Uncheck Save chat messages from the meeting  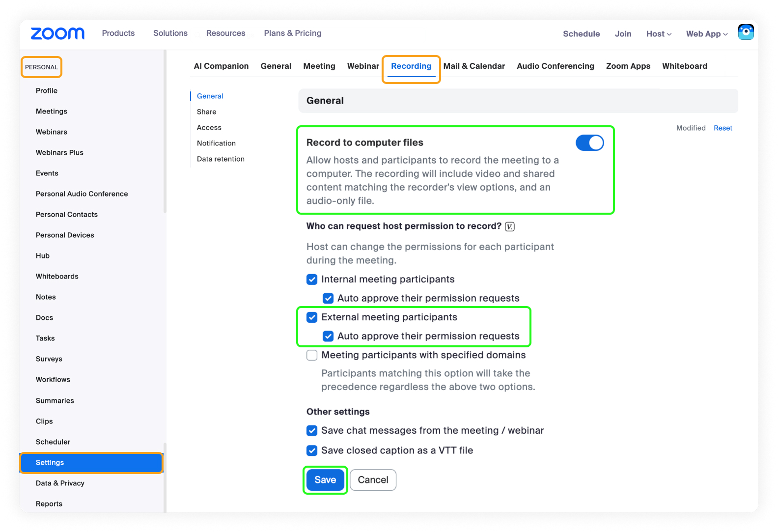click(x=312, y=431)
